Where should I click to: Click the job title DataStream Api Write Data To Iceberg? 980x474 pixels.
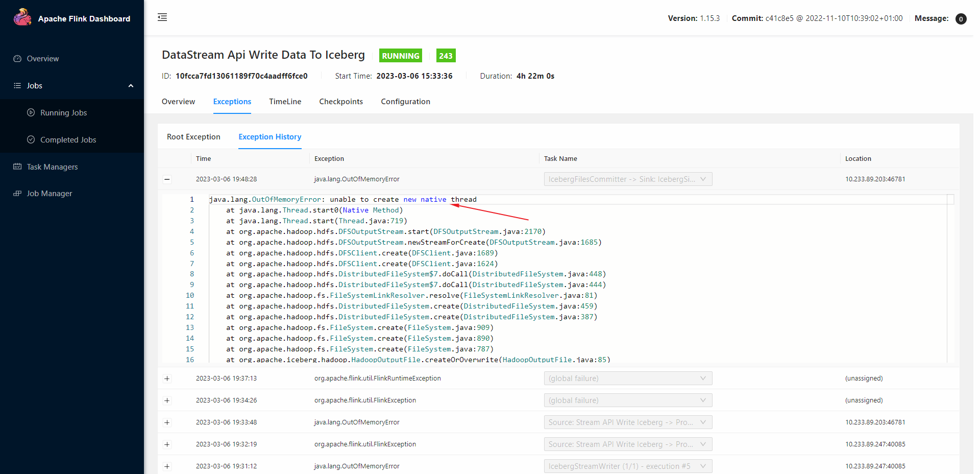pos(263,55)
